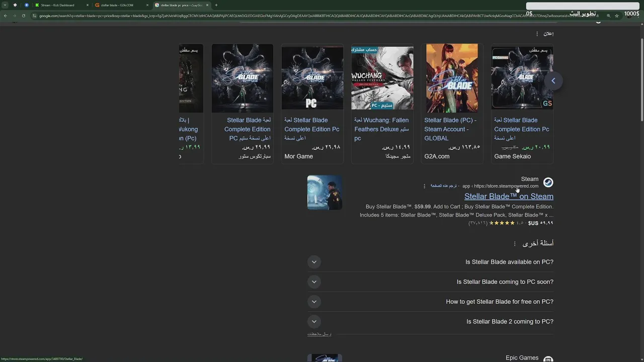Open Wuchang: Fallen Feathers Deluxe listing link
The width and height of the screenshot is (644, 362).
(381, 129)
